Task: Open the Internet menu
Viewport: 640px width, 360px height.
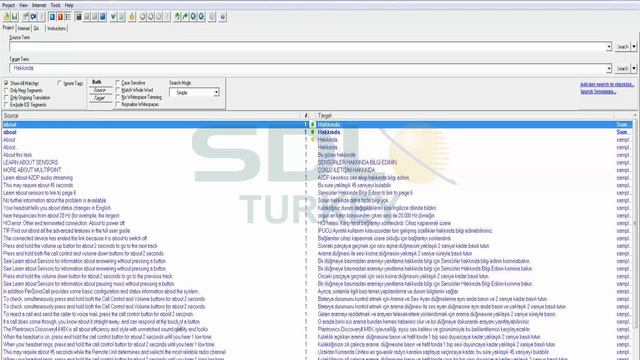Action: click(39, 5)
